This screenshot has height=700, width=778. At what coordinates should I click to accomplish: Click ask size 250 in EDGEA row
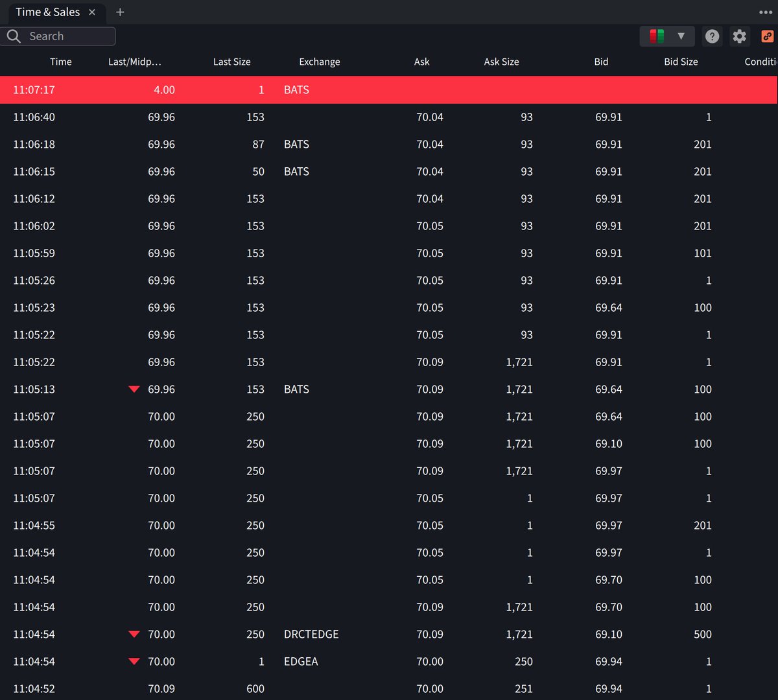pos(523,662)
